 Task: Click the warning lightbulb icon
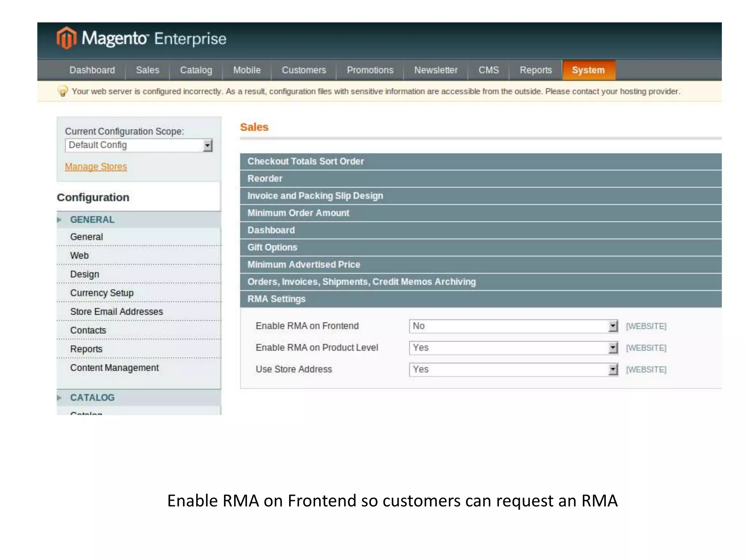pyautogui.click(x=63, y=91)
